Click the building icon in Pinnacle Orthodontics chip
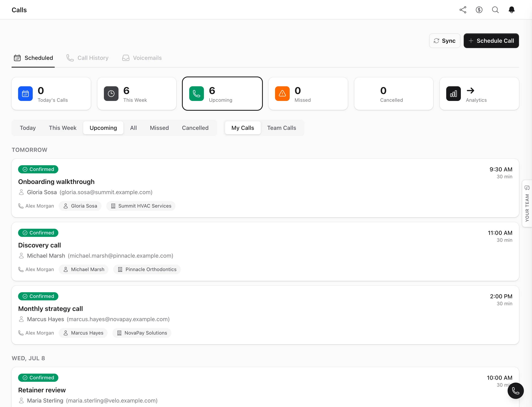532x407 pixels. (x=120, y=269)
